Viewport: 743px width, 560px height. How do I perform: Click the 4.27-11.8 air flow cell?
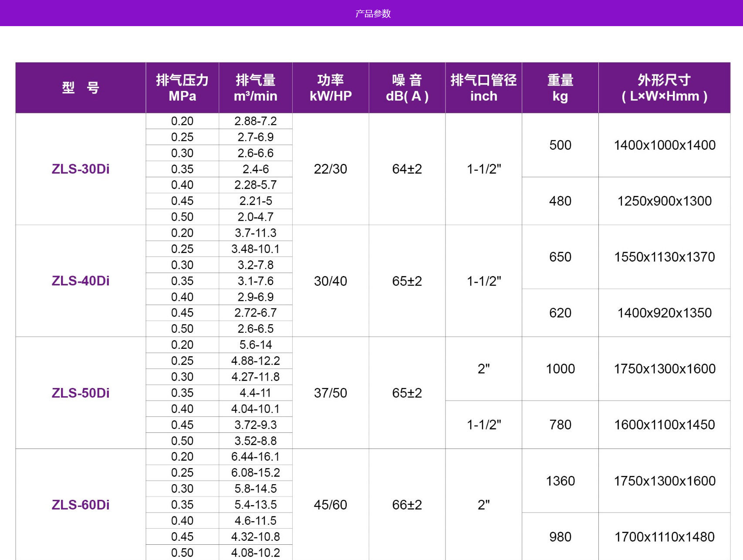click(256, 377)
